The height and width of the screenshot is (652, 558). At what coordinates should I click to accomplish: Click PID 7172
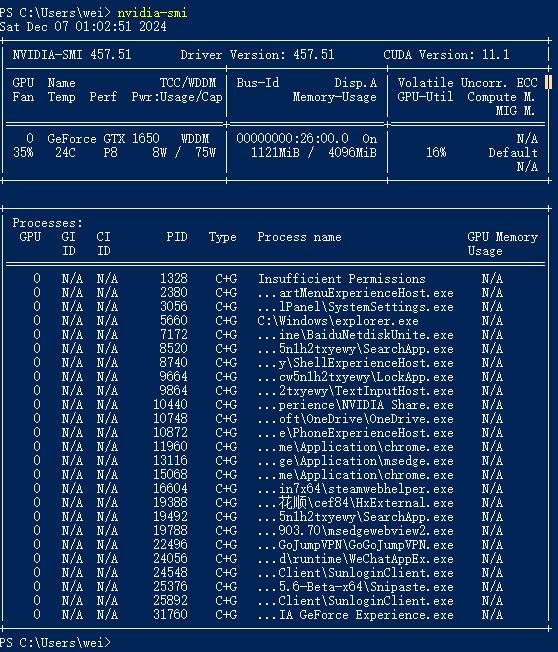point(173,335)
